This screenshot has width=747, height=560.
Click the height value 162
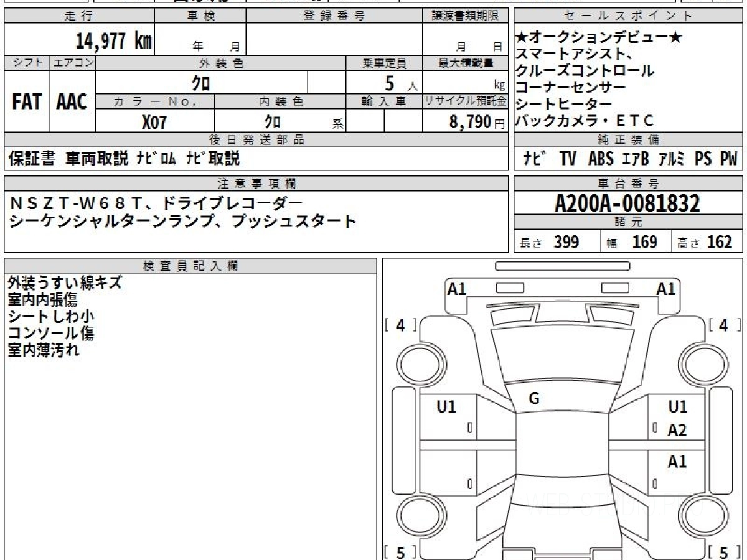pyautogui.click(x=720, y=242)
